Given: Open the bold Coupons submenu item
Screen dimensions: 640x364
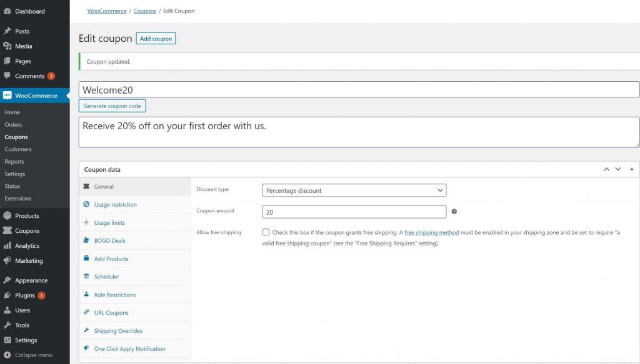Looking at the screenshot, I should pyautogui.click(x=16, y=137).
